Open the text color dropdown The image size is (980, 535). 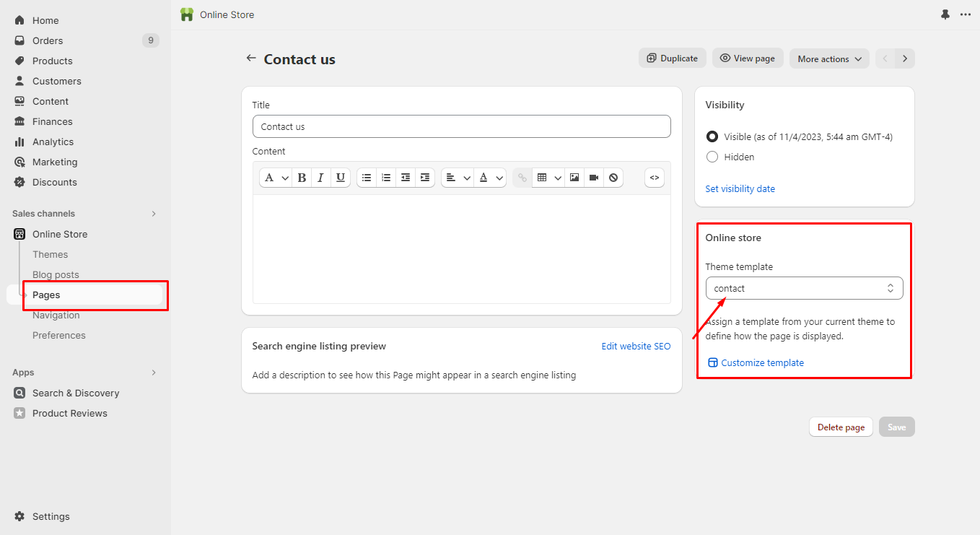point(489,178)
